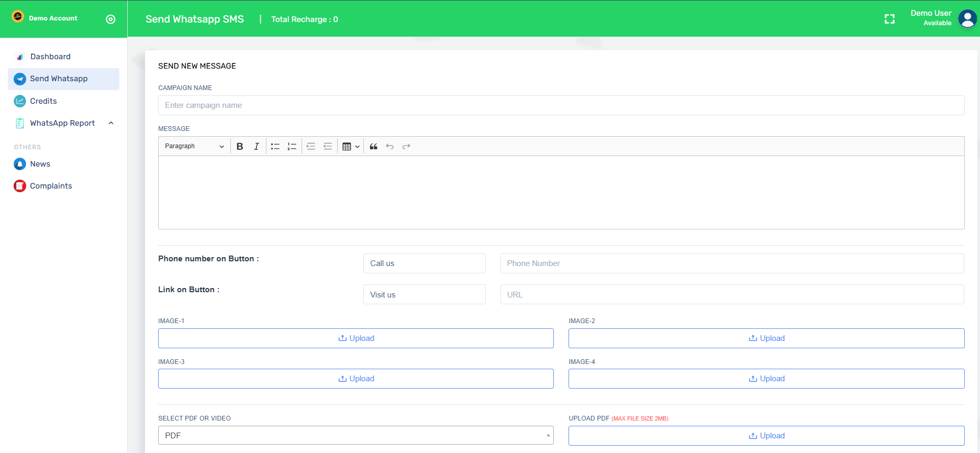Open the Insert table dropdown
The height and width of the screenshot is (453, 980).
point(351,147)
